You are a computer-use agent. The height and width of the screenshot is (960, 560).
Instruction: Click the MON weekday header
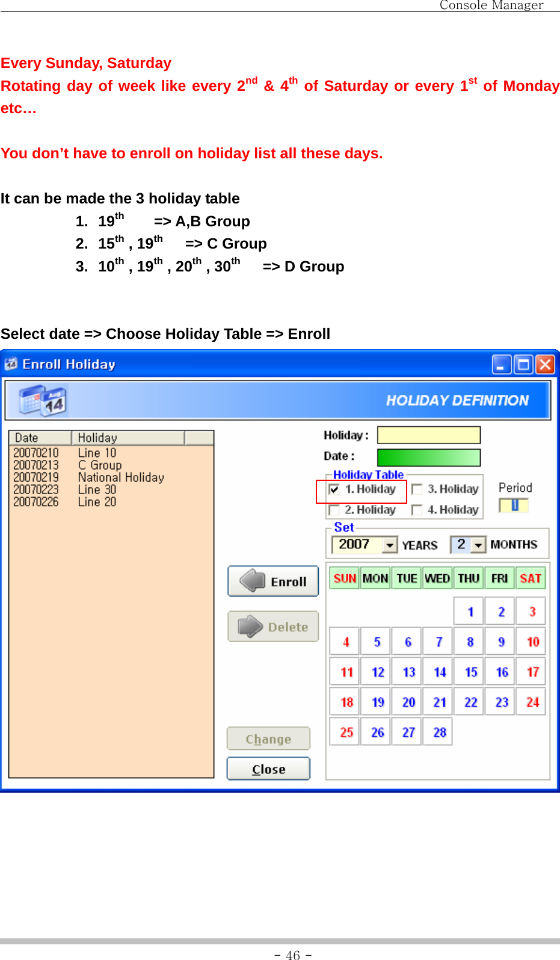[375, 578]
